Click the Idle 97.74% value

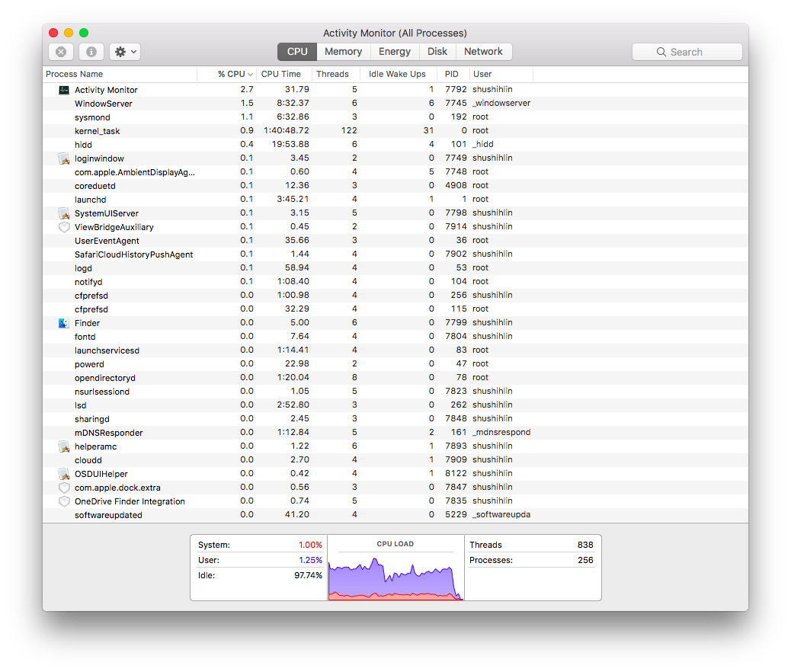point(308,575)
